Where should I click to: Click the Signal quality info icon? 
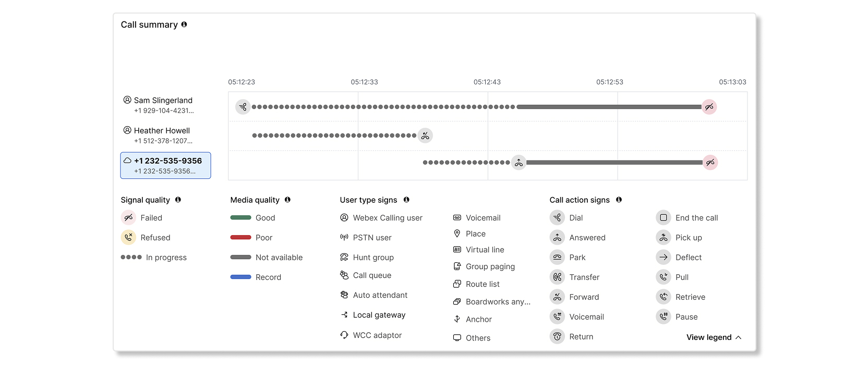[178, 200]
